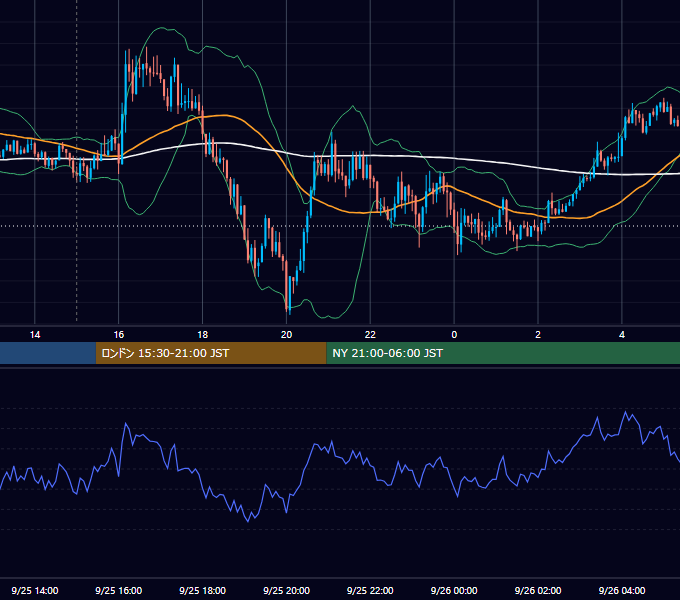Click the price axis label 18
Viewport: 680px width, 600px height.
click(203, 335)
